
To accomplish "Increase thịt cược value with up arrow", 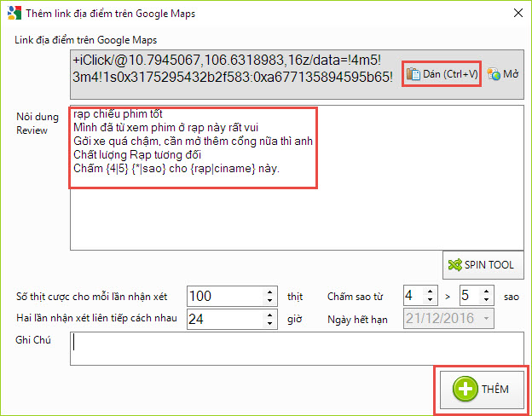I will coord(269,292).
